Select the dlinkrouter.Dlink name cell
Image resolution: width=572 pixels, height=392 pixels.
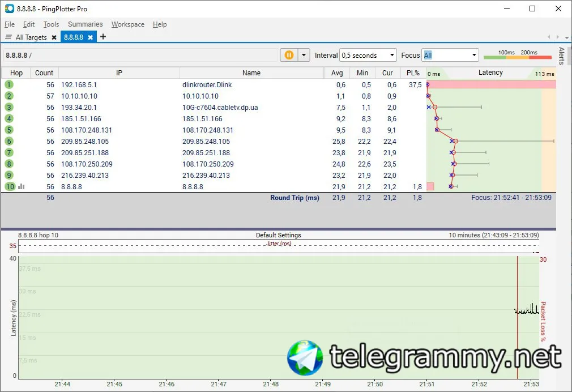point(207,84)
